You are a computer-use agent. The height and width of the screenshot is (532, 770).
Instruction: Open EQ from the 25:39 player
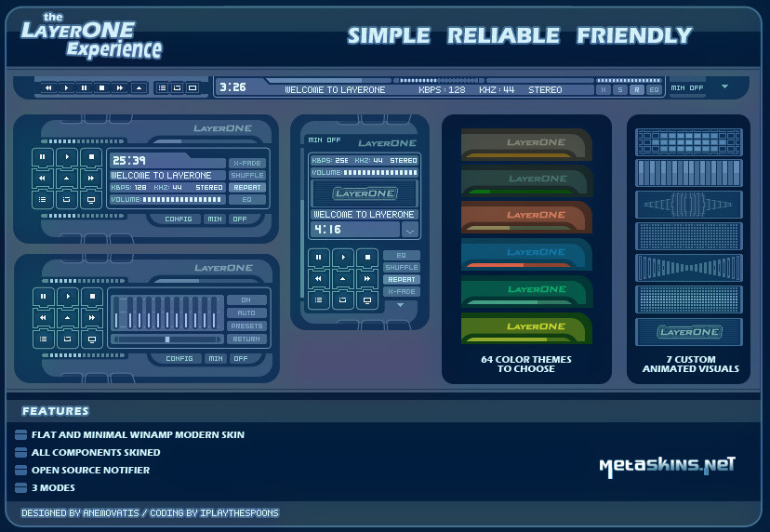(x=247, y=200)
